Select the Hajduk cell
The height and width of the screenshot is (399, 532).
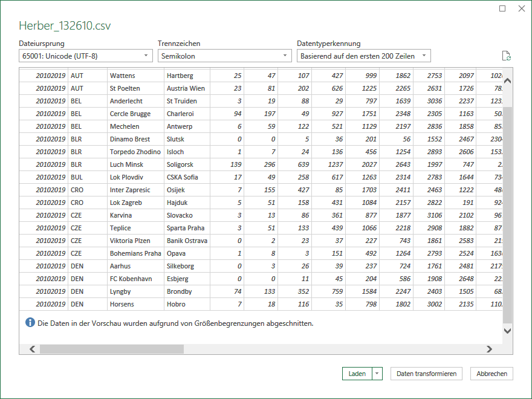187,203
